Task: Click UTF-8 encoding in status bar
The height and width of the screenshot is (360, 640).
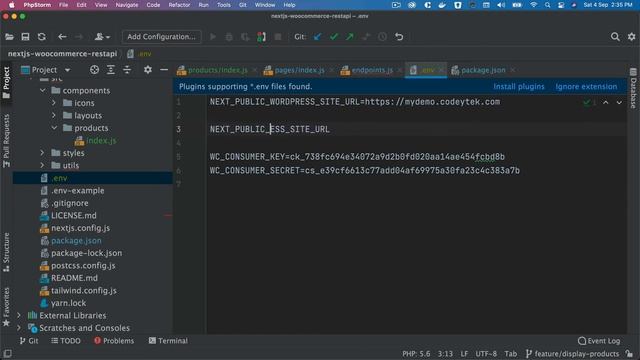Action: point(486,353)
